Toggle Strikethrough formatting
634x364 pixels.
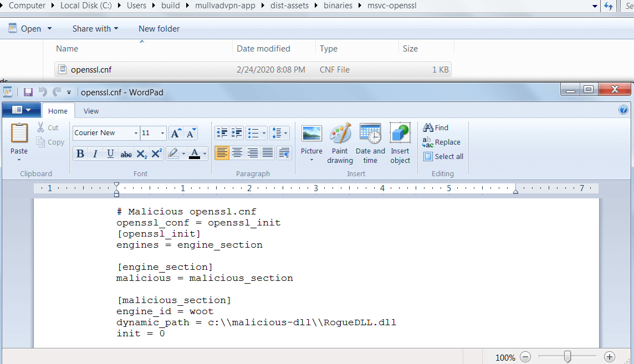[x=126, y=153]
